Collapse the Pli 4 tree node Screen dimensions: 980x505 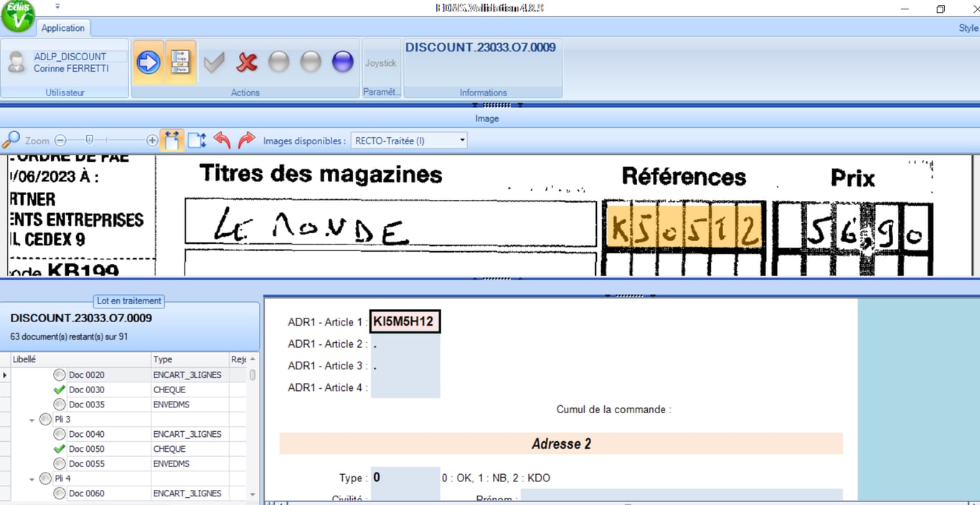(x=32, y=479)
